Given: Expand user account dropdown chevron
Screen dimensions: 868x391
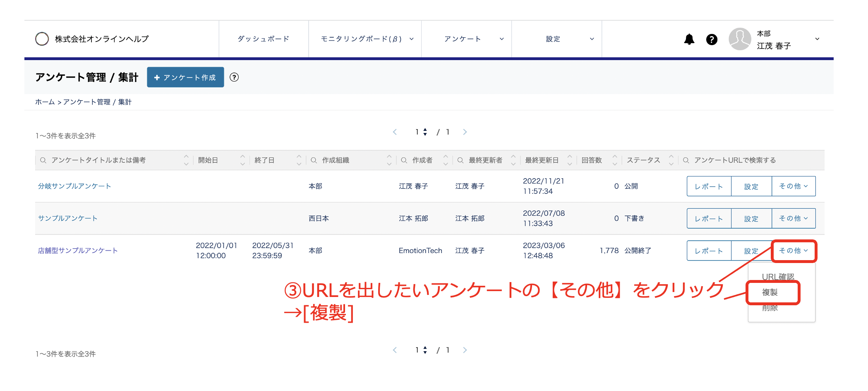Looking at the screenshot, I should 817,39.
